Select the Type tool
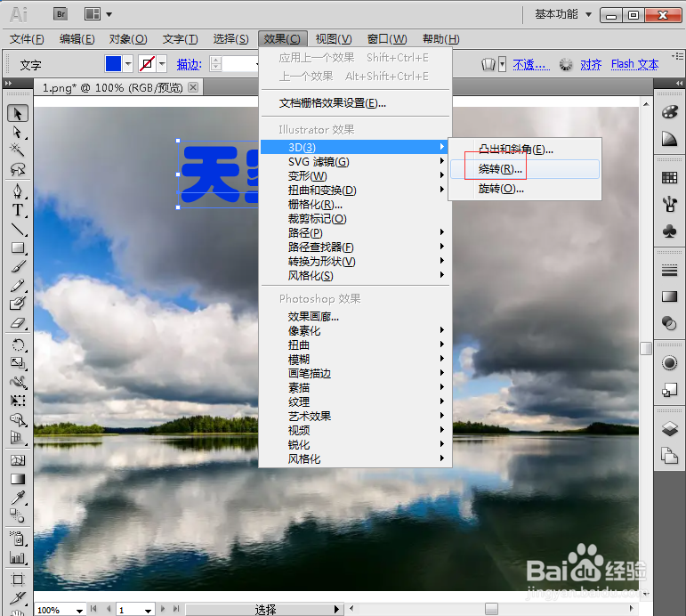686x616 pixels. pyautogui.click(x=18, y=211)
